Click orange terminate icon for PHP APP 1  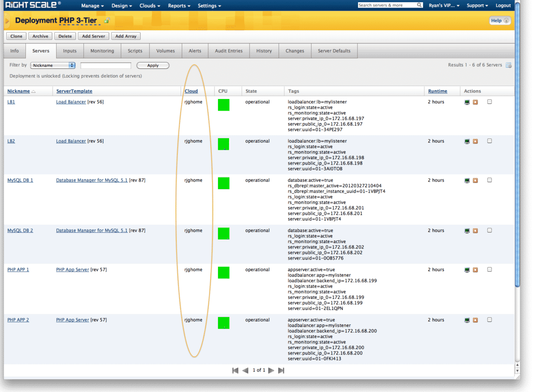(475, 270)
